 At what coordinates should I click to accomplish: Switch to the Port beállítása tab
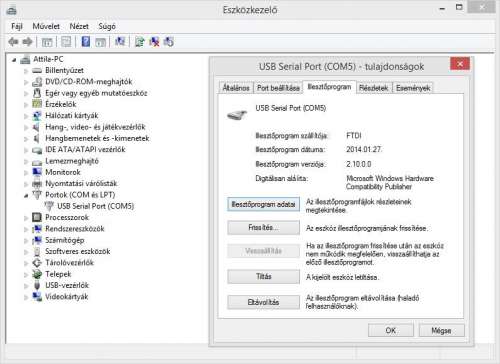tap(278, 88)
